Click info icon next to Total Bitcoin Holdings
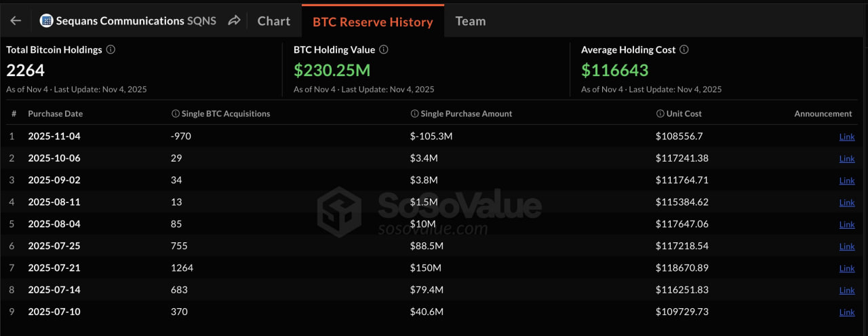This screenshot has height=336, width=868. (x=111, y=50)
